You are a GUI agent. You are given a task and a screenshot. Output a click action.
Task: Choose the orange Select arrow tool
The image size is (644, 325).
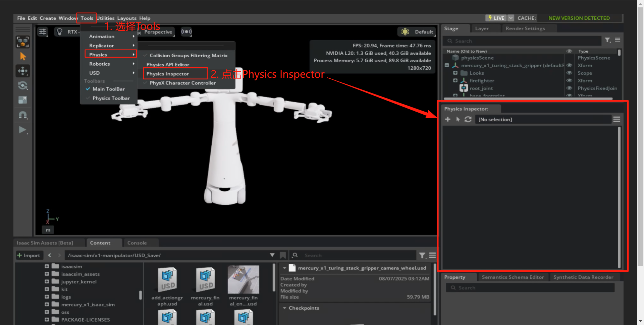tap(23, 56)
